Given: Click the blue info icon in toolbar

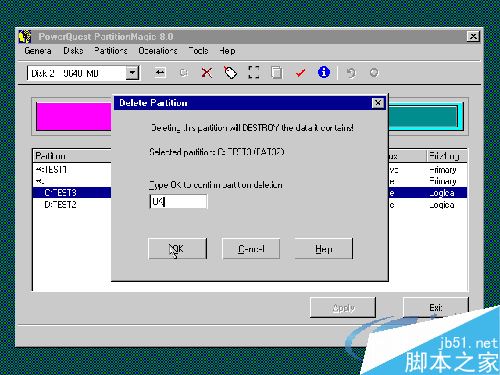Looking at the screenshot, I should (324, 72).
